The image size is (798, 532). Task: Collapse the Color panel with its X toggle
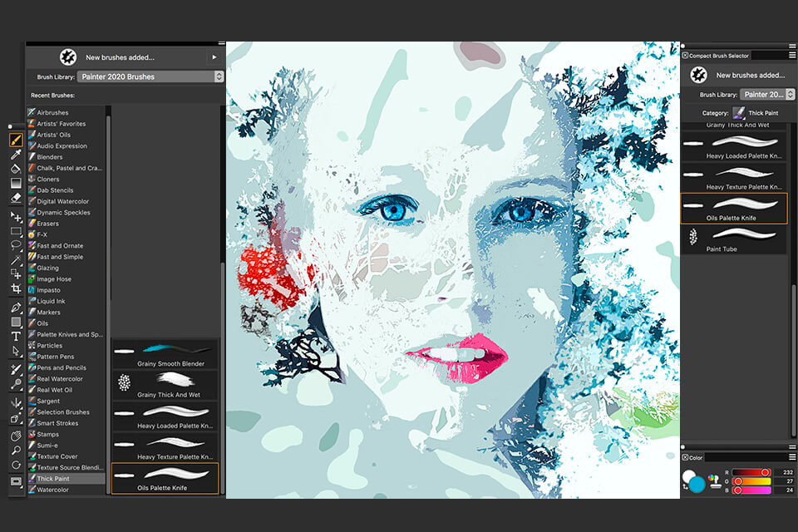686,457
